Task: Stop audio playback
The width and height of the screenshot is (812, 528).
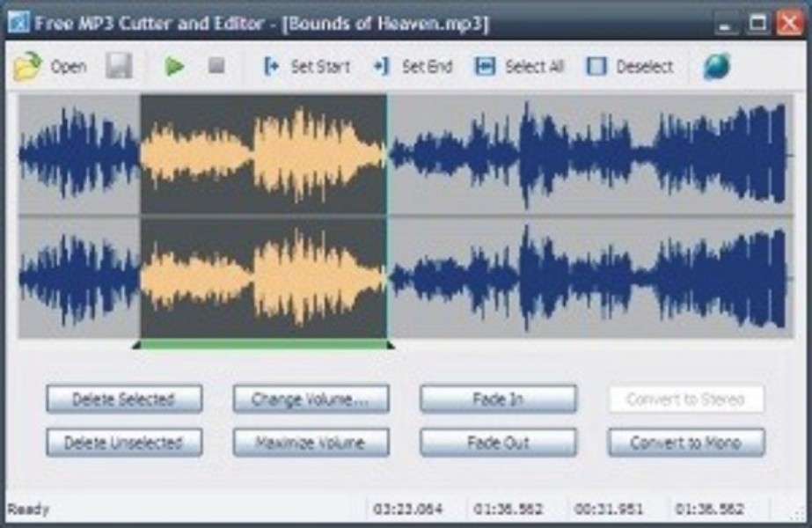Action: coord(219,64)
